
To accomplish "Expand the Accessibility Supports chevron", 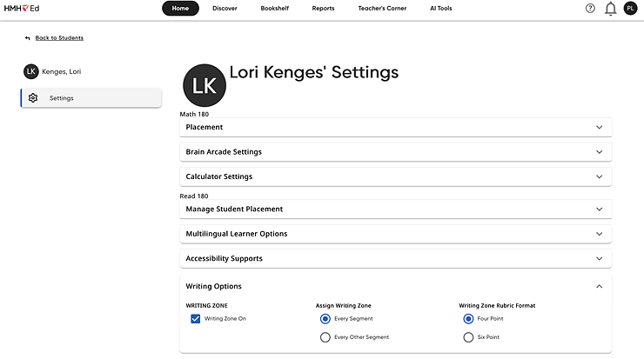I will tap(600, 258).
